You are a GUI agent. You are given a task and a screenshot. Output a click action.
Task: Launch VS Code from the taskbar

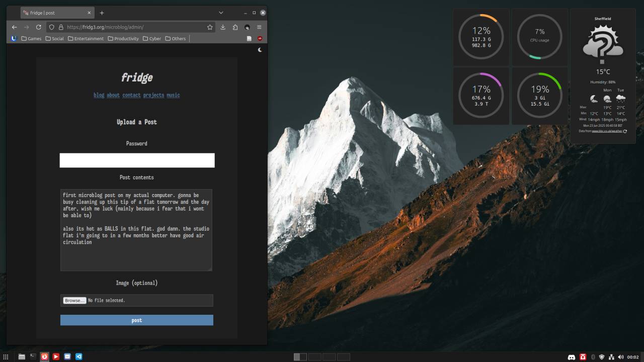78,356
